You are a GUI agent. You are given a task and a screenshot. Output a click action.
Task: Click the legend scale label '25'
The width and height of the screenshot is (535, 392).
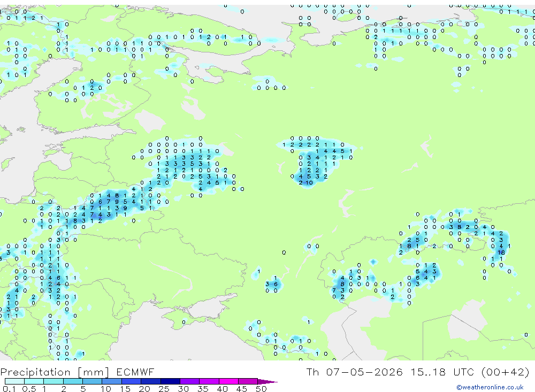(x=164, y=389)
